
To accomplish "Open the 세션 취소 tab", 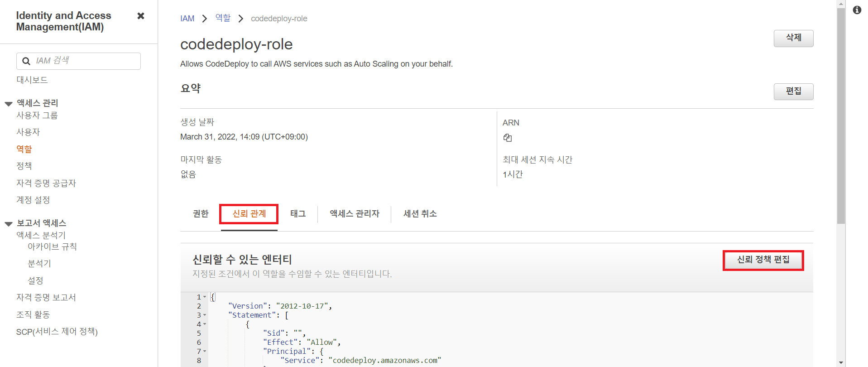I will [x=420, y=214].
